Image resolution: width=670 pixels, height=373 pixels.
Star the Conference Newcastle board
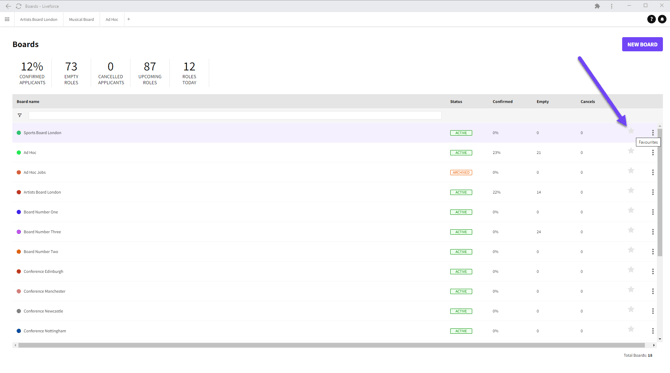click(631, 309)
